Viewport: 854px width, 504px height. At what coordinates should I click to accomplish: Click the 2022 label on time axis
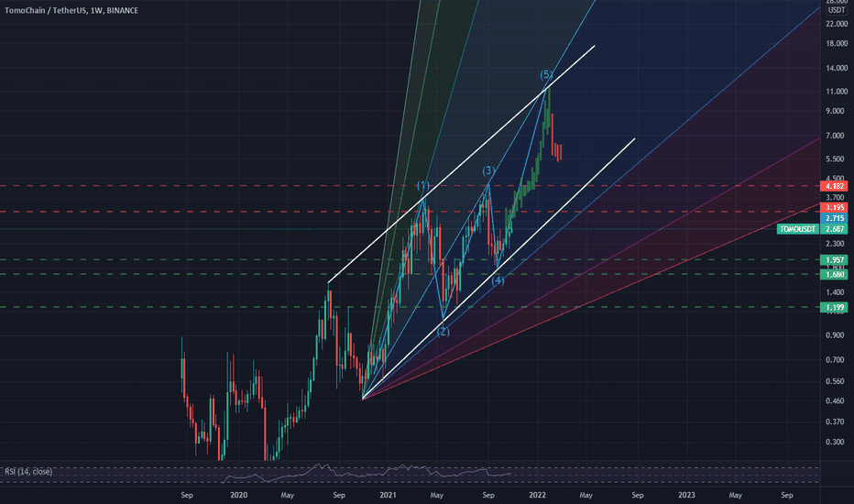(x=537, y=495)
